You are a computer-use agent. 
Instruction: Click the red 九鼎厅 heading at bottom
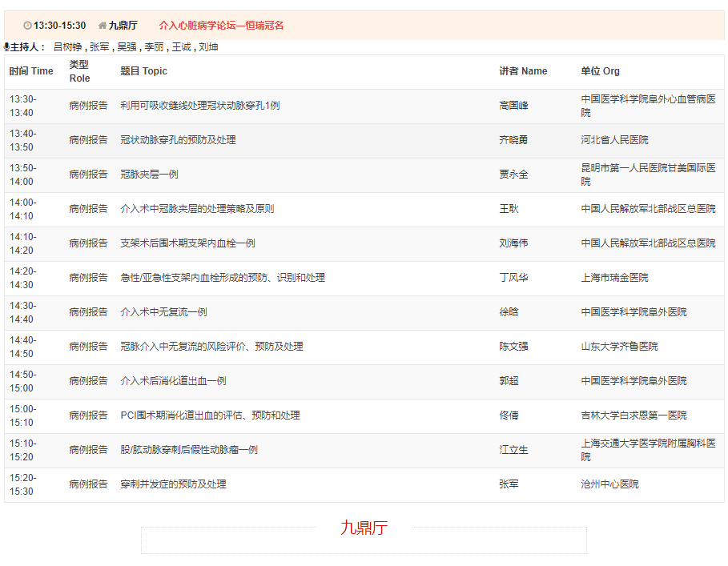tap(364, 528)
